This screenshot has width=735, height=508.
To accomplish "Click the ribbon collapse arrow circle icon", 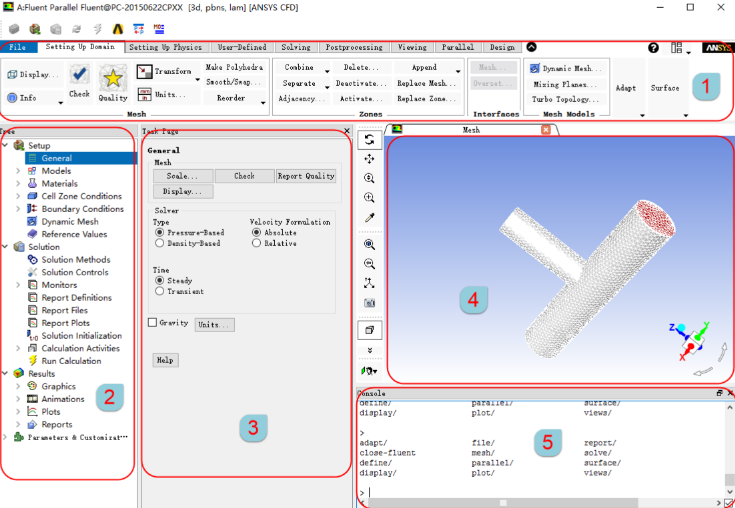I will pyautogui.click(x=531, y=47).
